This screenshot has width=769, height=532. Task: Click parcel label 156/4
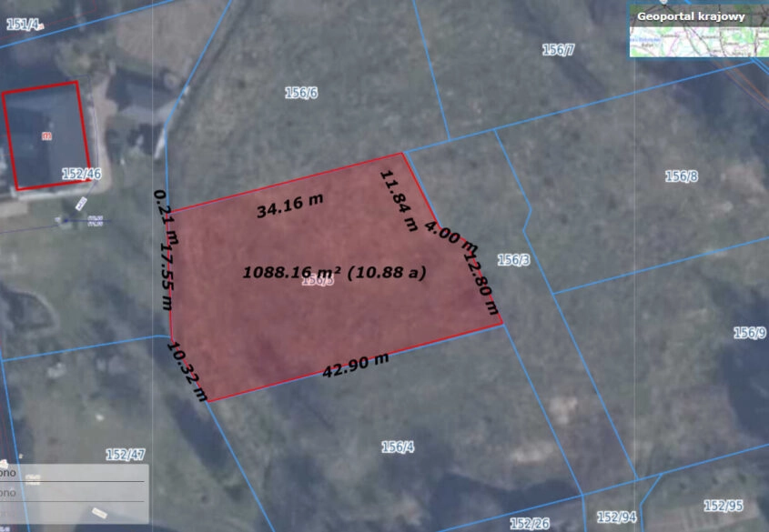point(398,447)
